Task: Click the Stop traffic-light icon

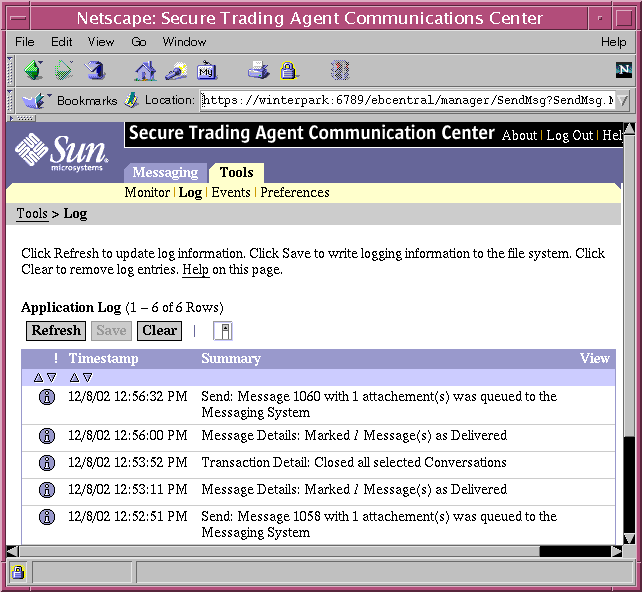Action: 340,70
